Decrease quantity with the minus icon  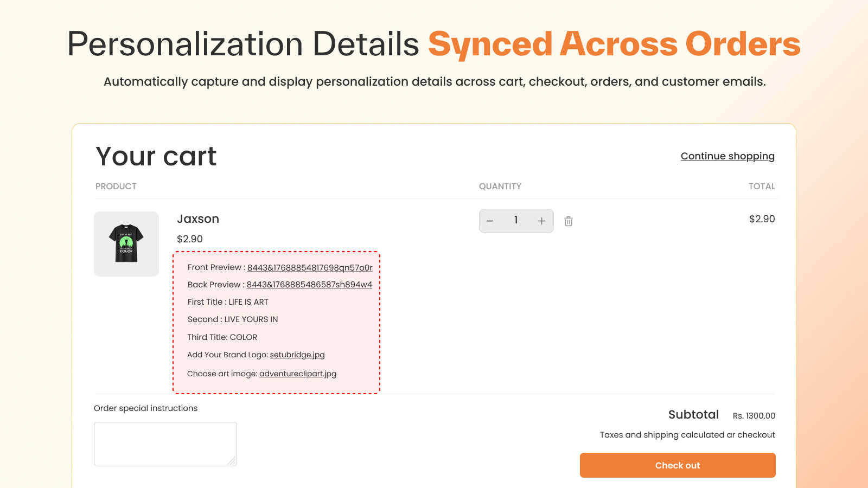click(490, 221)
